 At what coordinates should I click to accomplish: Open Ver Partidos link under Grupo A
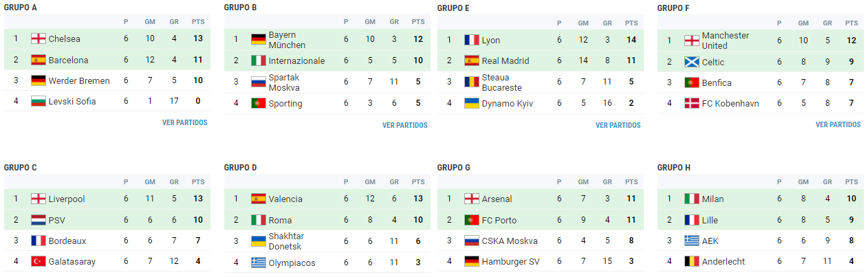pos(184,122)
